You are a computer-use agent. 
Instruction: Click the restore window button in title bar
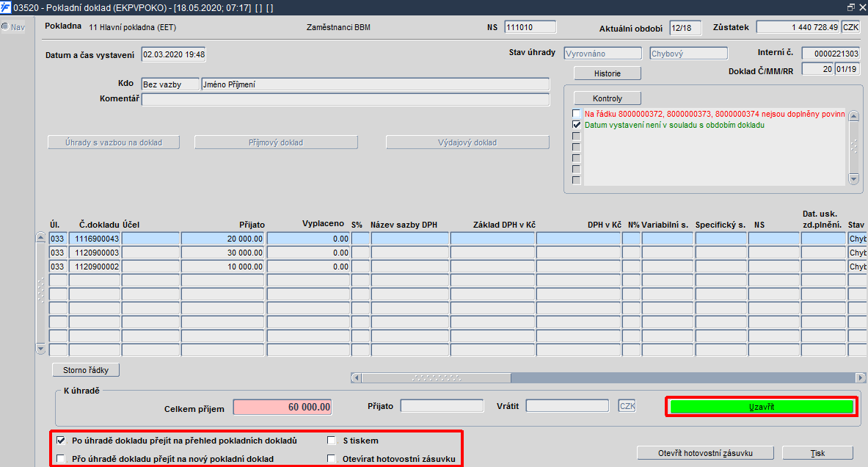pos(851,7)
